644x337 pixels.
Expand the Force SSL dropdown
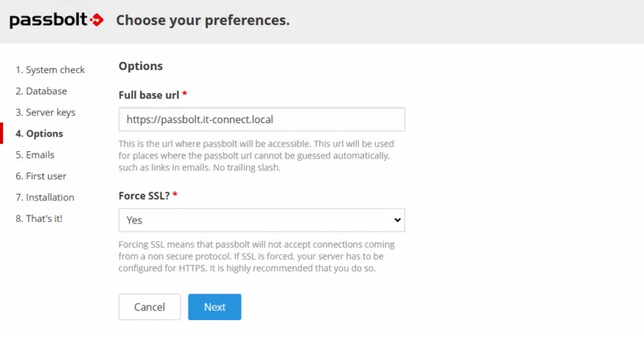pyautogui.click(x=262, y=220)
